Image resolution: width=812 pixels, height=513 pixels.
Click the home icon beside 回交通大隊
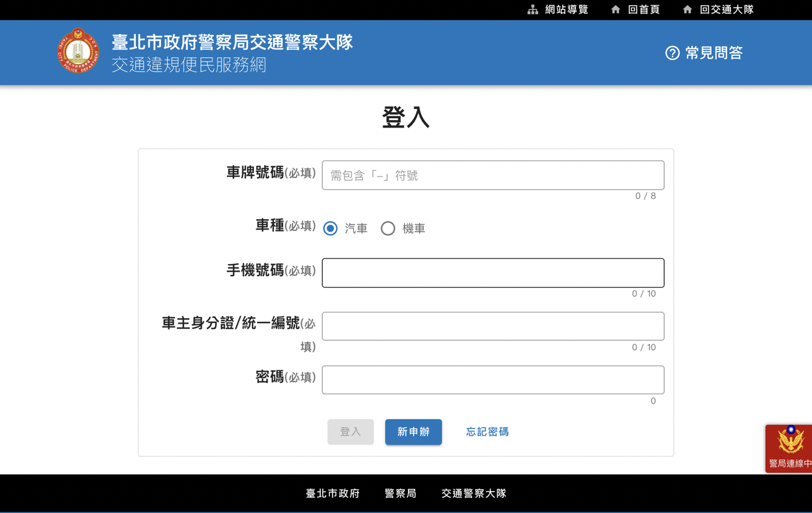pyautogui.click(x=687, y=10)
